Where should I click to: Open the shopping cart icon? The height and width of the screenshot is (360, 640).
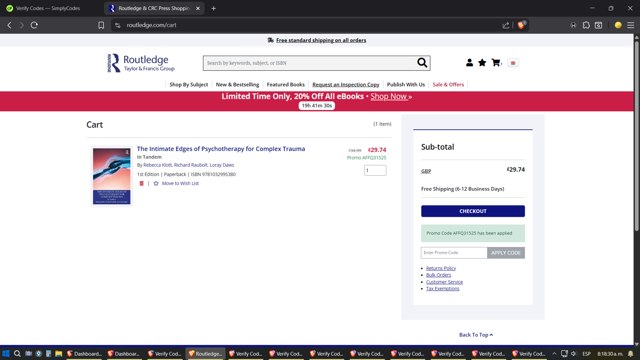click(496, 63)
